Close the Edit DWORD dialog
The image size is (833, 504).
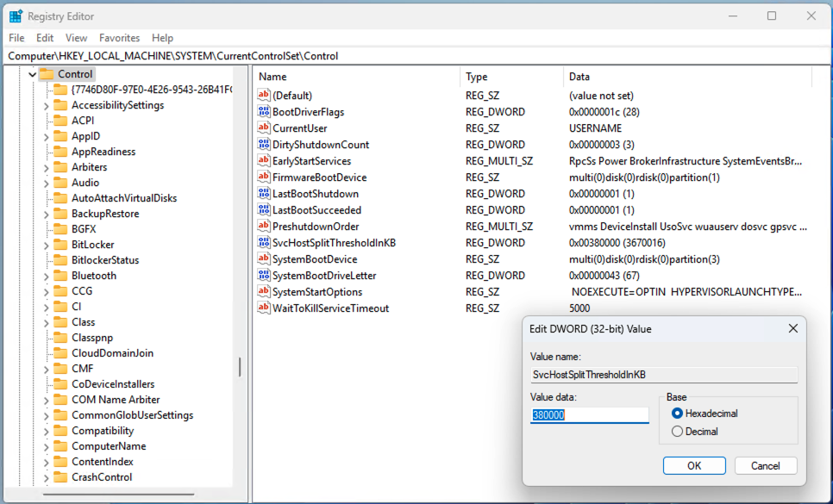[792, 328]
